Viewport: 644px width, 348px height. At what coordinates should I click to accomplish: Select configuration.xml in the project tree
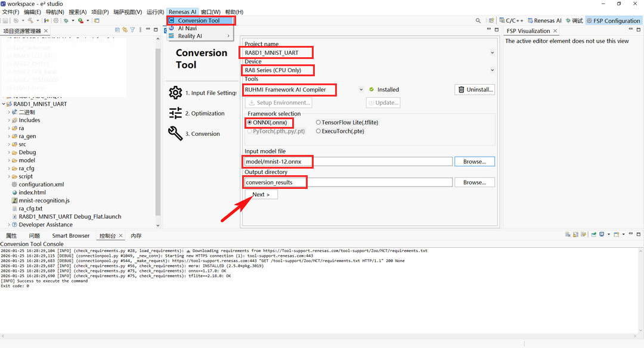click(x=41, y=185)
